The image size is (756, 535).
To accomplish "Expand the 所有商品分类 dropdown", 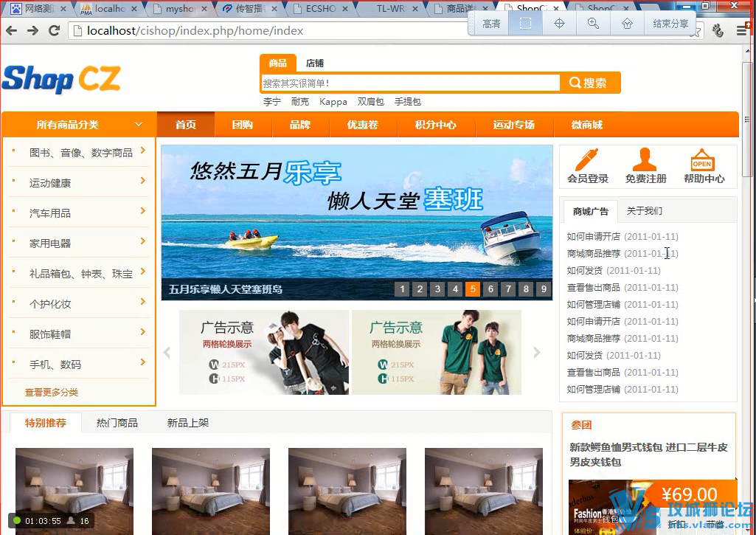I will (x=139, y=125).
